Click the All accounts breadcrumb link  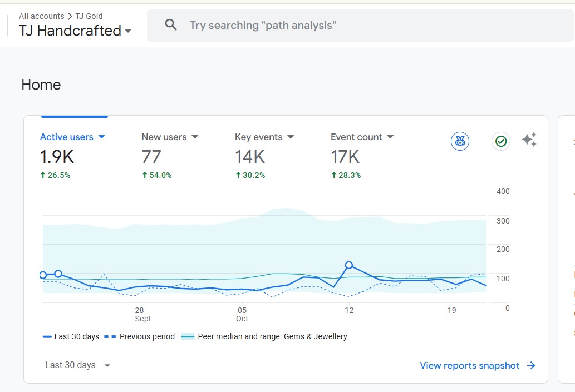(x=41, y=16)
